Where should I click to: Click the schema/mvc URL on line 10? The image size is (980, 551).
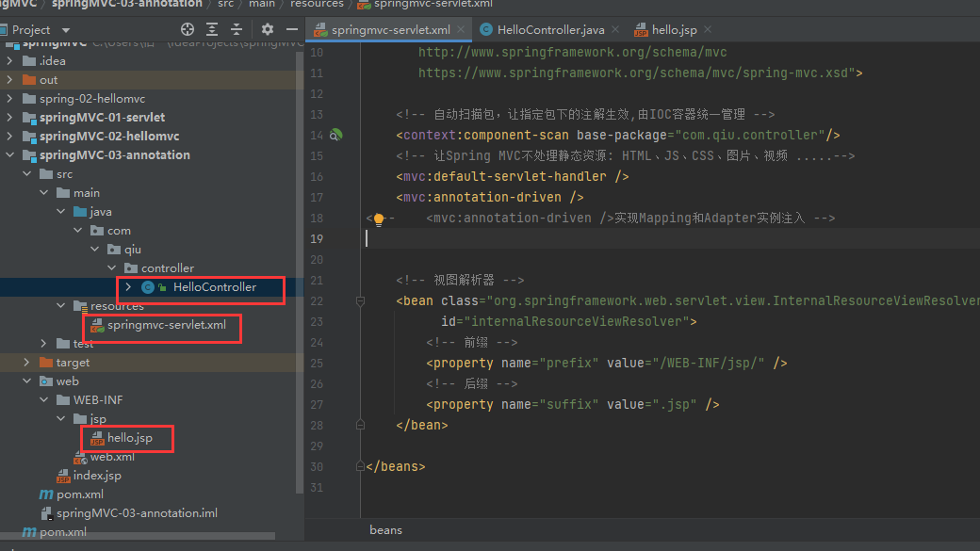pos(573,53)
